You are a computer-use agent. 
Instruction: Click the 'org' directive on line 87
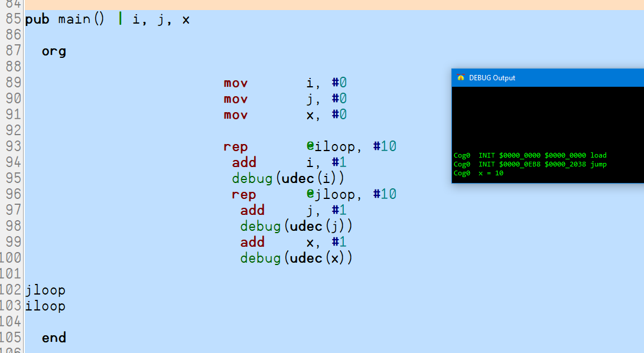click(x=54, y=51)
